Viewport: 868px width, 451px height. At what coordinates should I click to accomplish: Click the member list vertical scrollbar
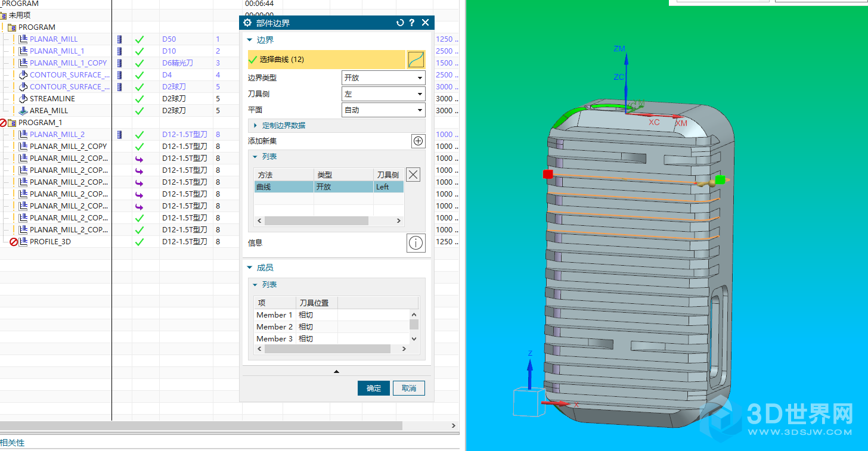coord(414,324)
